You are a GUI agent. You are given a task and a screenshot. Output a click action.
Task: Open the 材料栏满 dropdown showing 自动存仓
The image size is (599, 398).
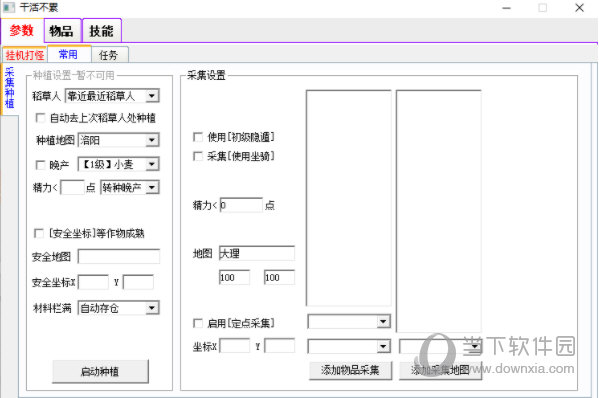(118, 308)
